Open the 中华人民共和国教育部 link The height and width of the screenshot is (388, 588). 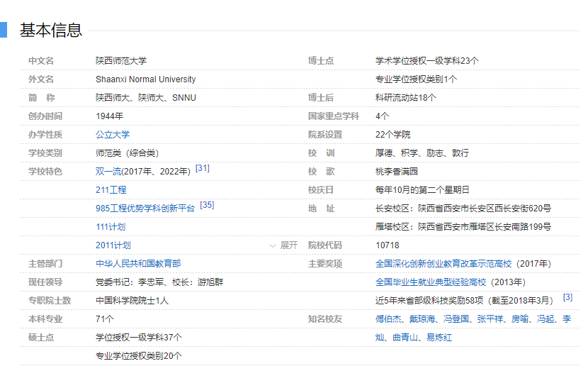pos(138,264)
